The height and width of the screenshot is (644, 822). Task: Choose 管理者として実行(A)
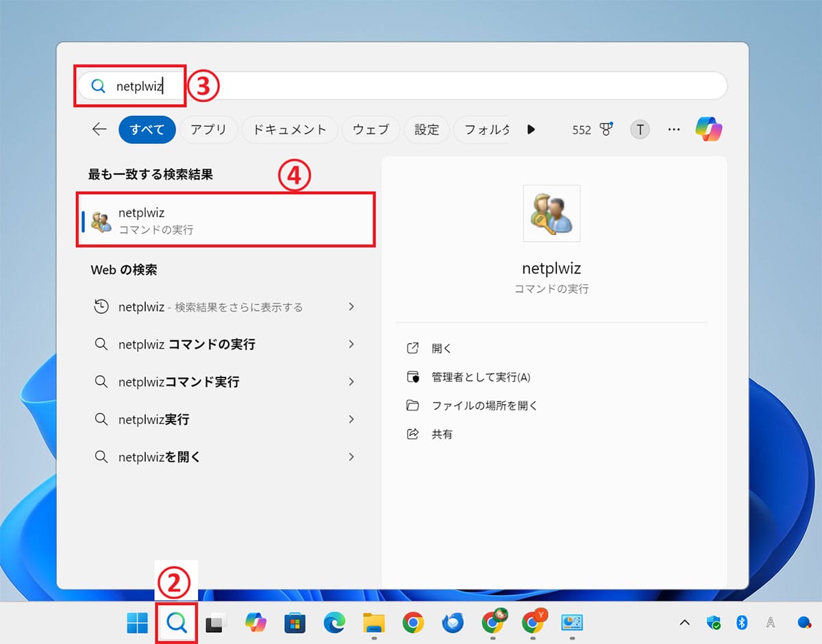(481, 377)
